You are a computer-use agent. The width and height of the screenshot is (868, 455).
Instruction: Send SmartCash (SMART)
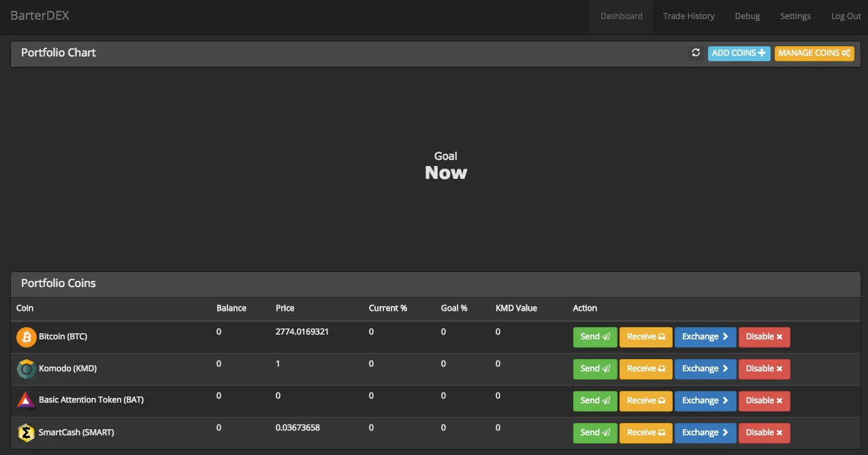595,433
